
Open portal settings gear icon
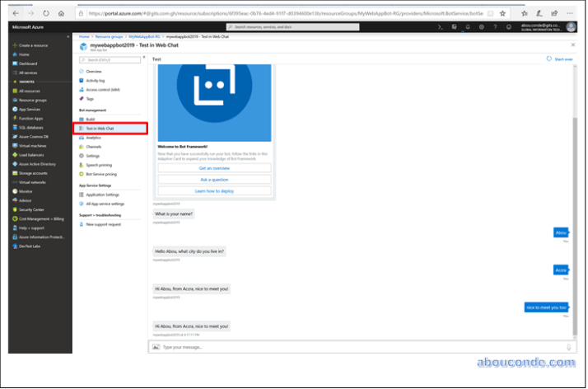pos(480,26)
